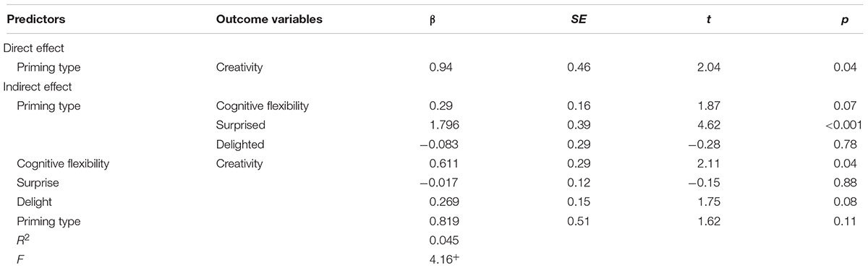The image size is (868, 268).
Task: Select the Surprised outcome variable cell
Action: coord(239,125)
